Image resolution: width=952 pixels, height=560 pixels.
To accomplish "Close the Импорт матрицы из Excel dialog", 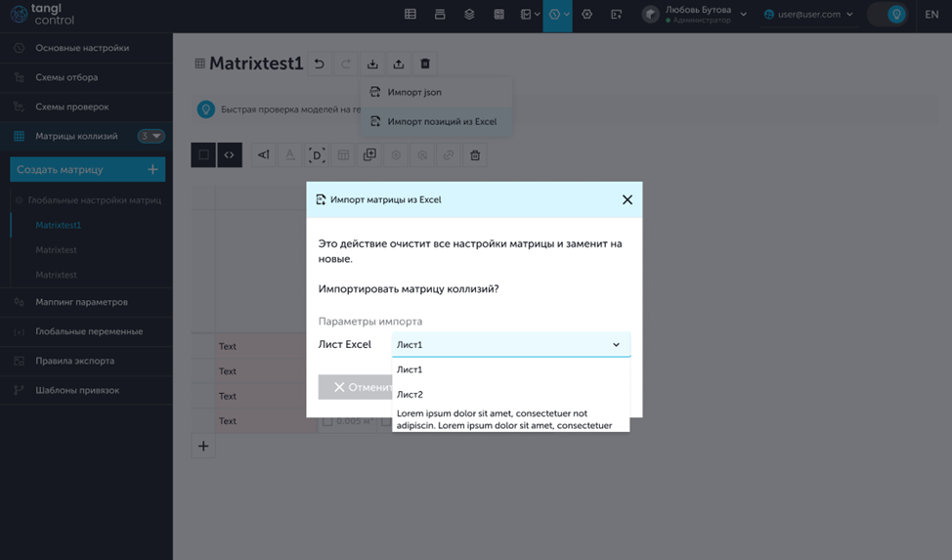I will coord(627,199).
